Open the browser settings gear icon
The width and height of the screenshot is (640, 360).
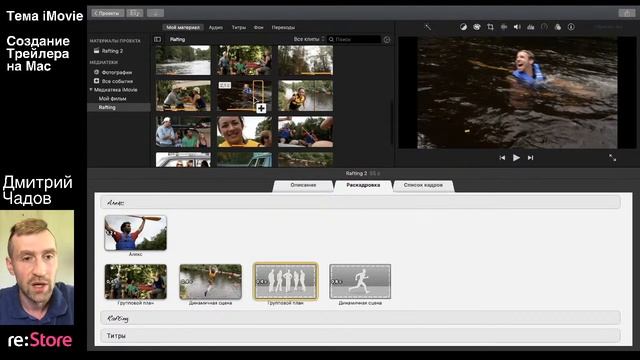[x=387, y=40]
